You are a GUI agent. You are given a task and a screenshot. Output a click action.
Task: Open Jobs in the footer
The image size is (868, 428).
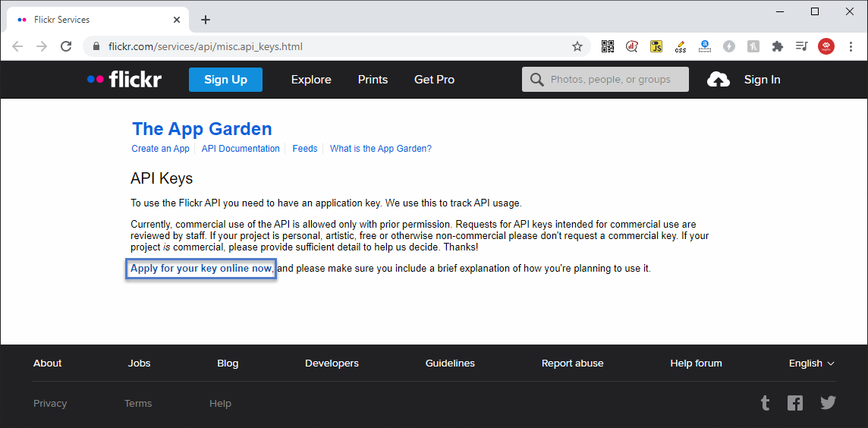pyautogui.click(x=139, y=363)
